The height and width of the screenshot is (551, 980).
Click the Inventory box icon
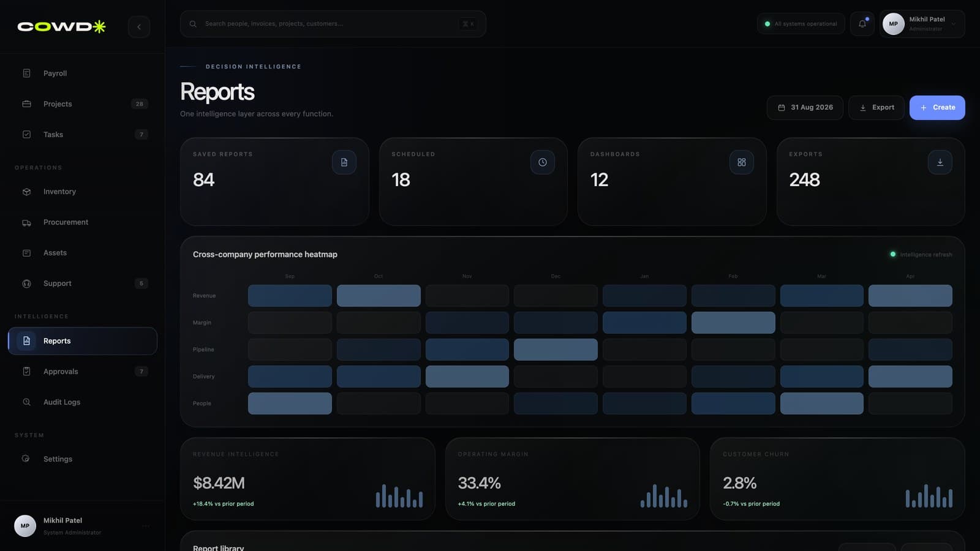[x=26, y=192]
